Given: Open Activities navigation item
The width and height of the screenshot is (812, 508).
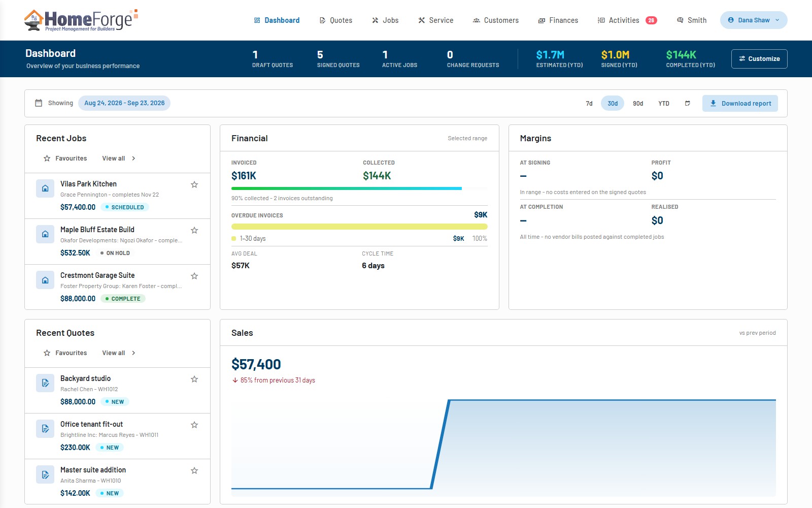Looking at the screenshot, I should (x=619, y=20).
